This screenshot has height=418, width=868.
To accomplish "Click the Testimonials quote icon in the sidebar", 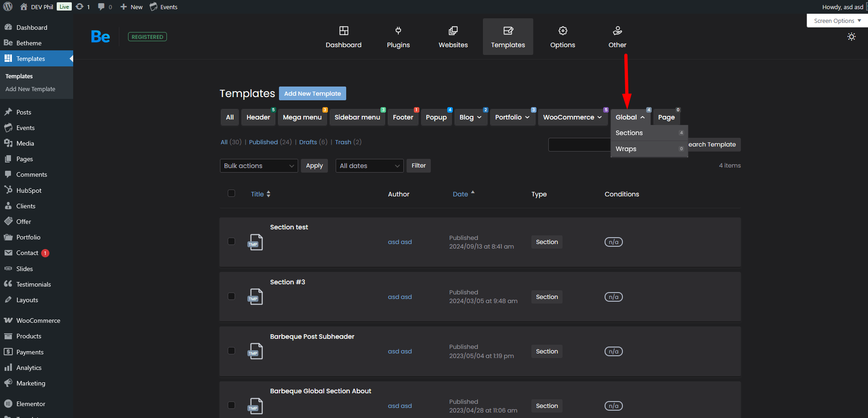I will click(x=8, y=284).
